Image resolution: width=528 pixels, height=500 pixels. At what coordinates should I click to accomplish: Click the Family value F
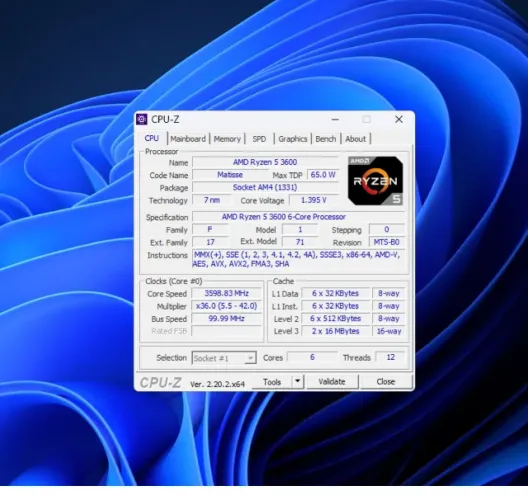click(x=210, y=230)
